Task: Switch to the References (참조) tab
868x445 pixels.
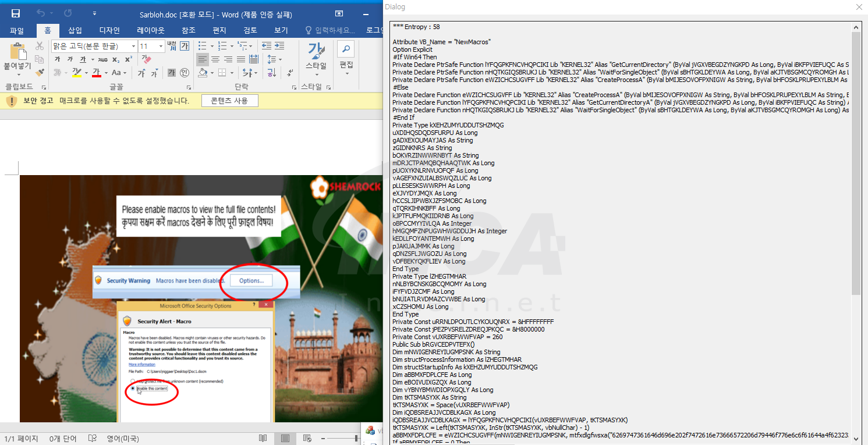Action: [189, 30]
